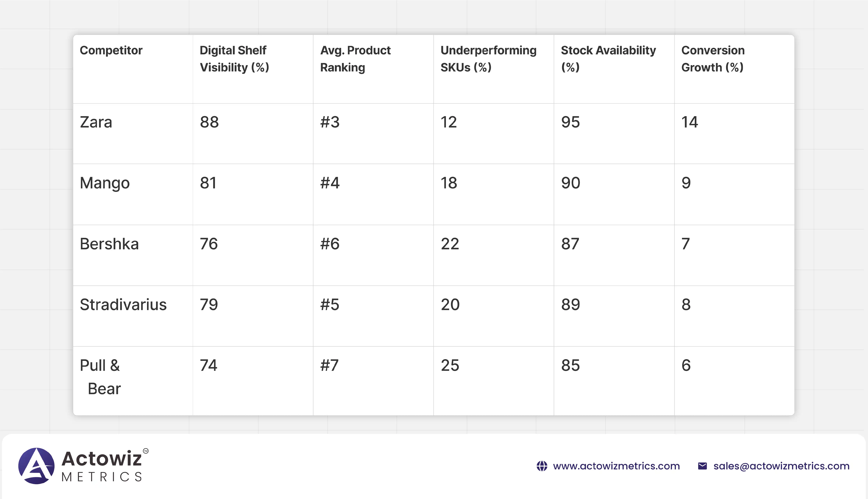Click the Actowiz Metrics brand name text
This screenshot has width=868, height=499.
pos(102,466)
